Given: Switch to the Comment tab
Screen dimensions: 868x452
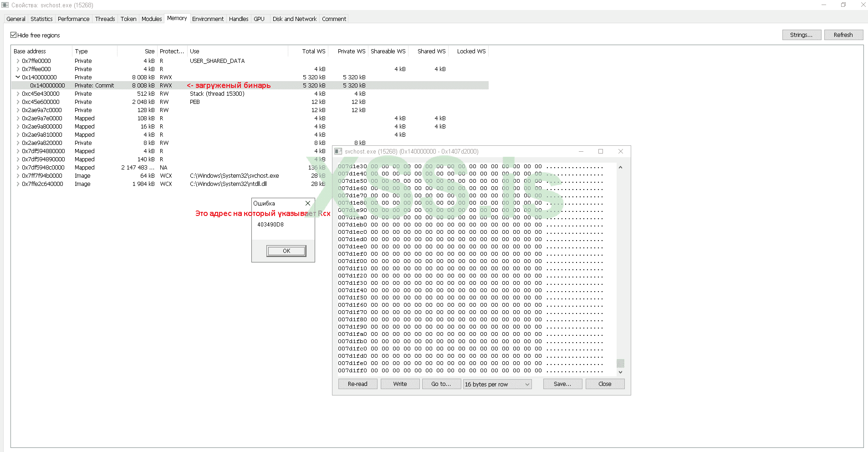Looking at the screenshot, I should click(x=334, y=19).
